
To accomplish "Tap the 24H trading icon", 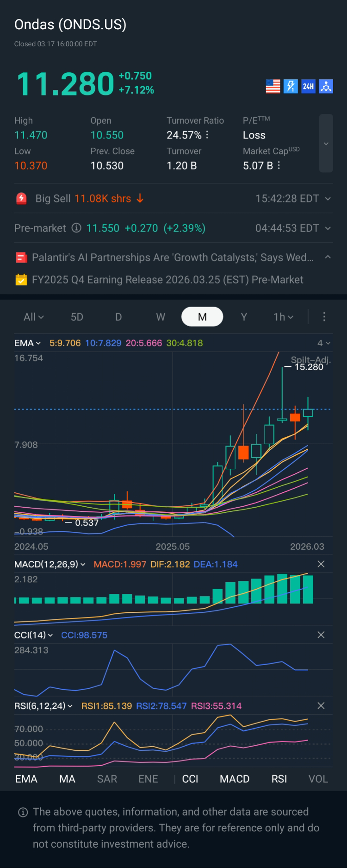I will click(308, 86).
